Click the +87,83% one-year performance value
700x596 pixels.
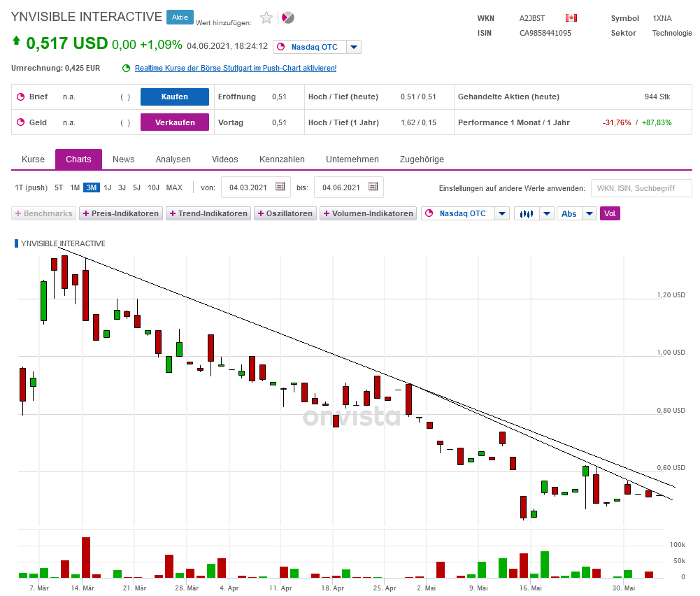tap(657, 123)
